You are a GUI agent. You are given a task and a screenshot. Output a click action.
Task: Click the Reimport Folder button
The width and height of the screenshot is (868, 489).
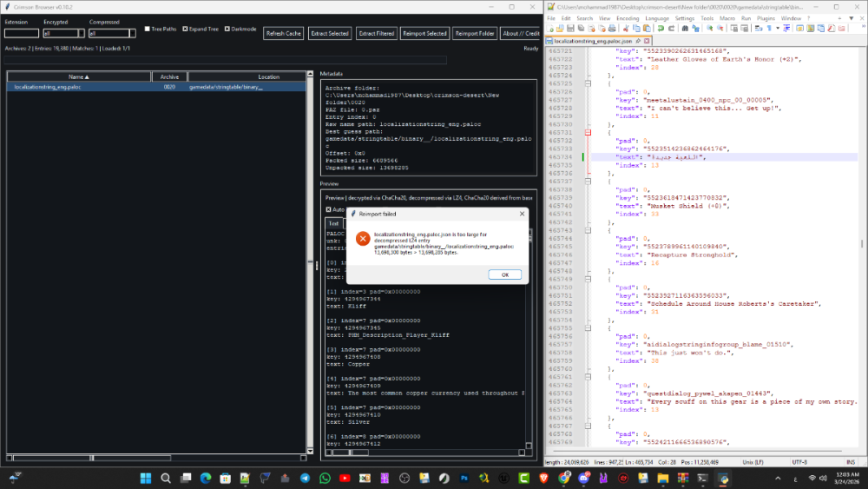[475, 33]
